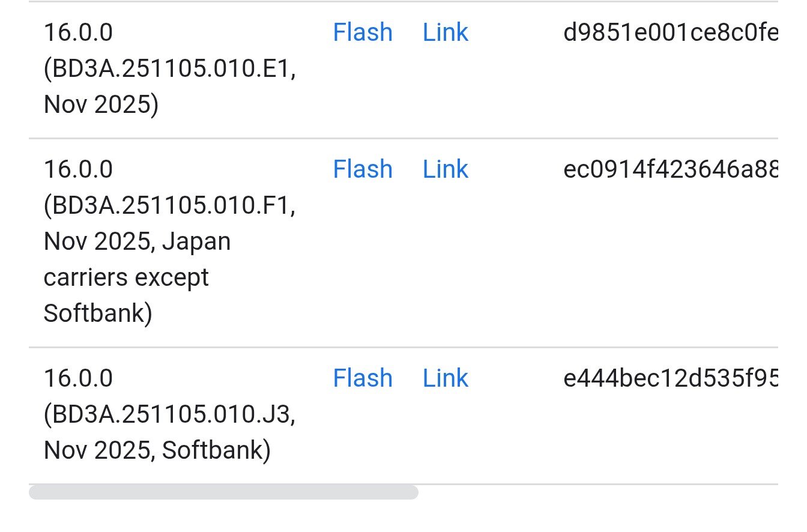Click the checksum starting with e444bec12d535
The width and height of the screenshot is (807, 532).
[x=670, y=378]
